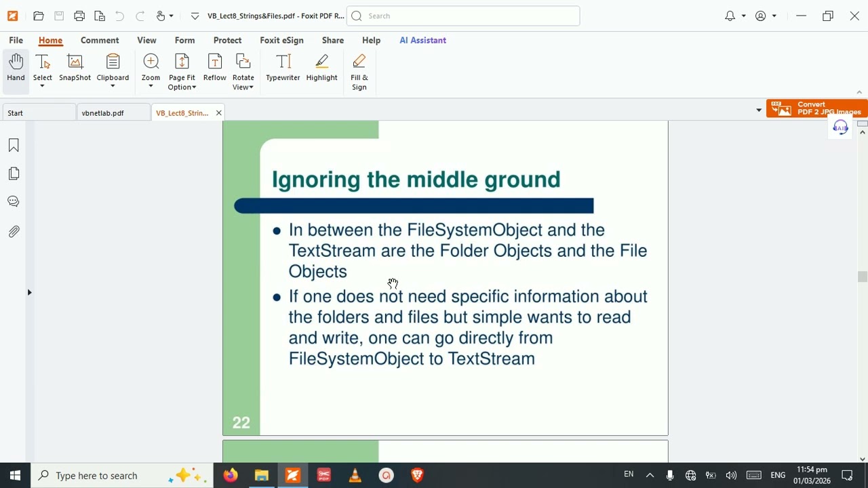Open the Help tab
Image resolution: width=868 pixels, height=488 pixels.
pos(371,40)
